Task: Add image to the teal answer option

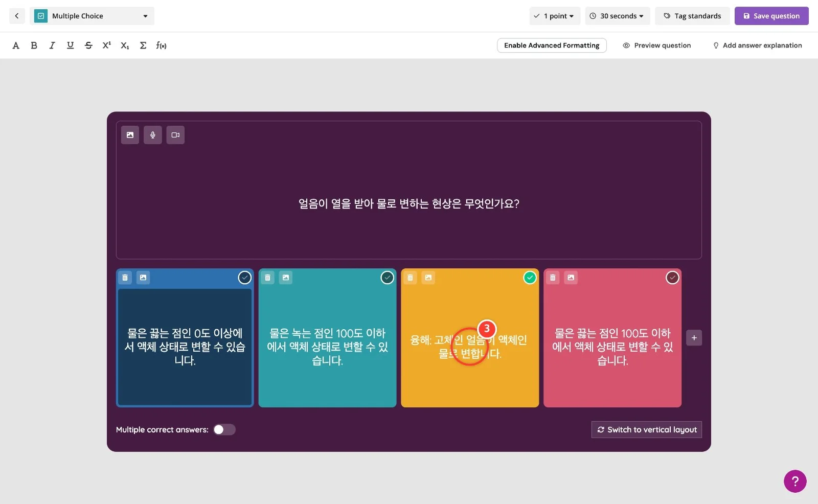Action: point(286,278)
